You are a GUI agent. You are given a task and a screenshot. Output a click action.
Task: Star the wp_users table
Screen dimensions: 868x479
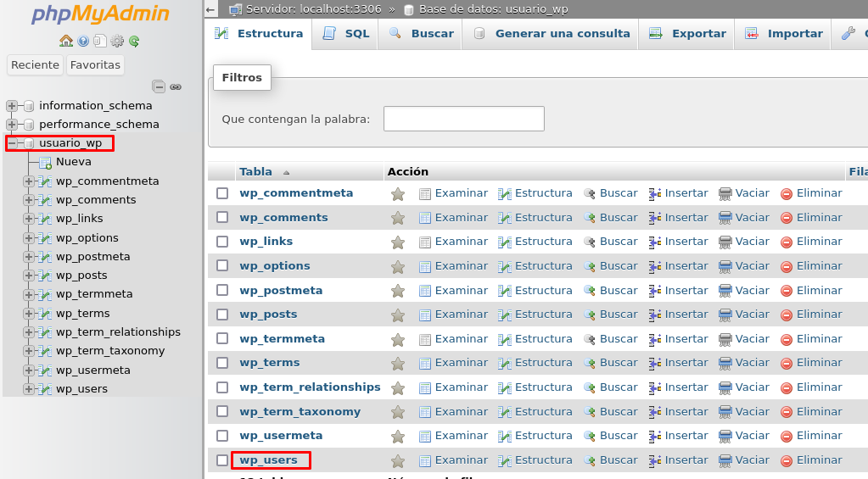pos(397,460)
